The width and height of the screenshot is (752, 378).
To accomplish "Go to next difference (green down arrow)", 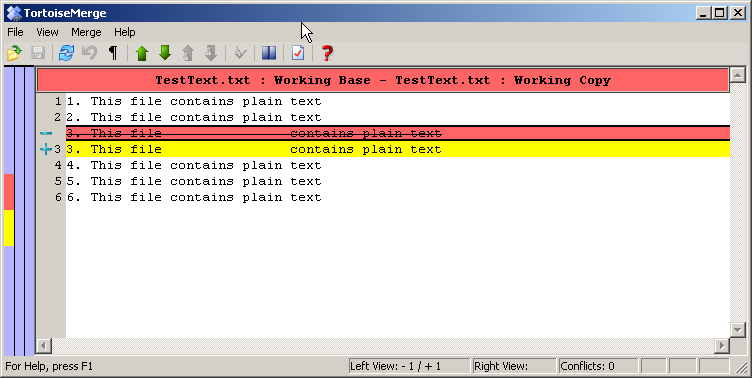I will (x=165, y=53).
